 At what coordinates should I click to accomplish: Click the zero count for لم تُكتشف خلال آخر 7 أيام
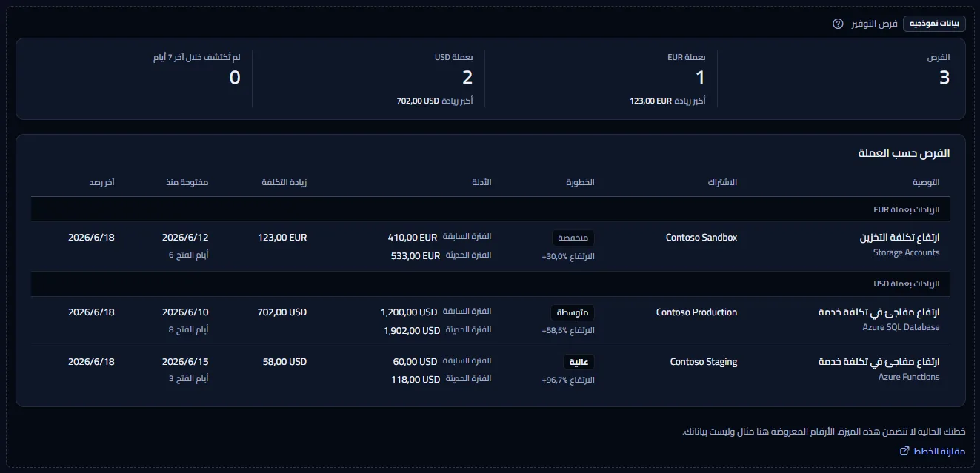click(x=235, y=77)
